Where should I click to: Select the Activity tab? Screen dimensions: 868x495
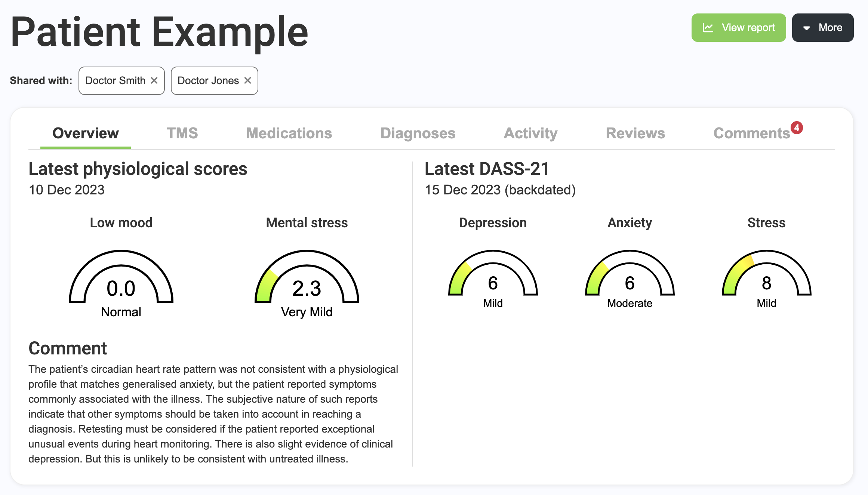click(530, 133)
